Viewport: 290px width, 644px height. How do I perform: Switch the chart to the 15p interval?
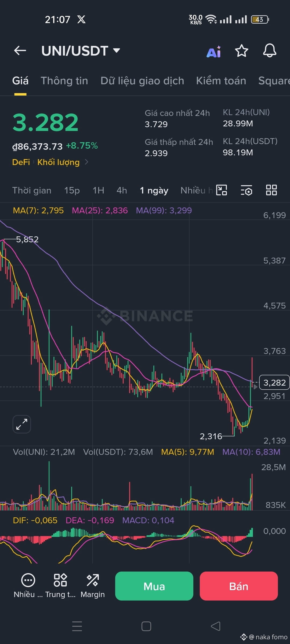pos(72,190)
